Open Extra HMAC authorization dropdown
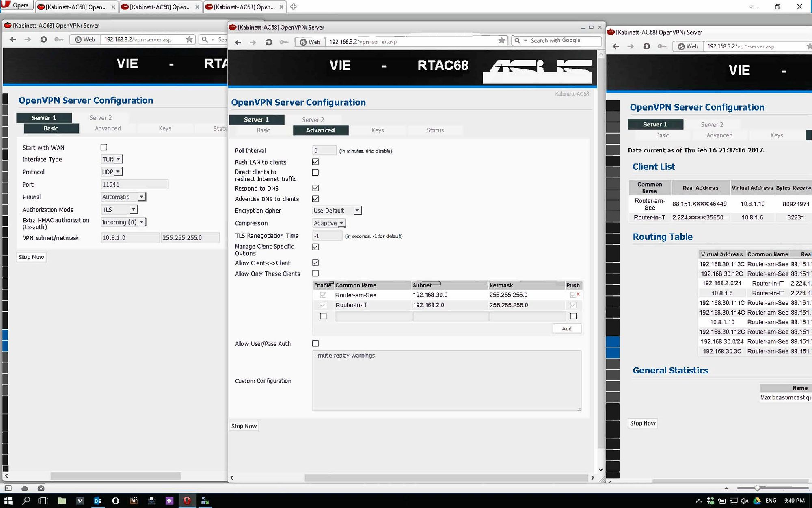The width and height of the screenshot is (812, 508). (123, 222)
